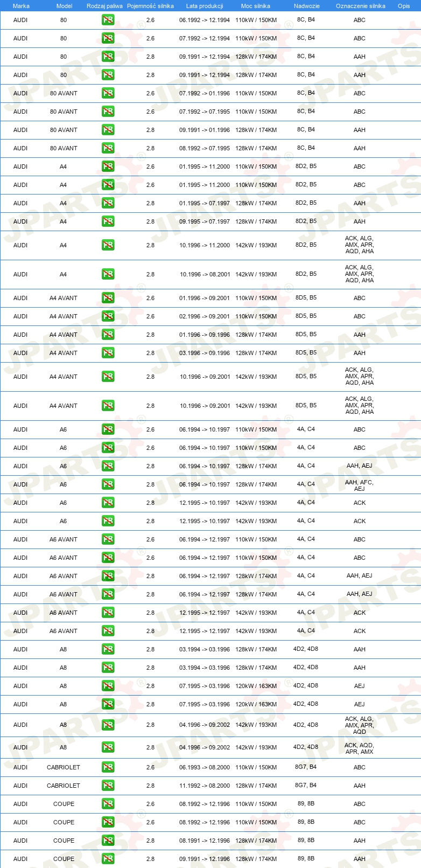Select the date cell 09.1995 -> 07.1997

pos(205,221)
